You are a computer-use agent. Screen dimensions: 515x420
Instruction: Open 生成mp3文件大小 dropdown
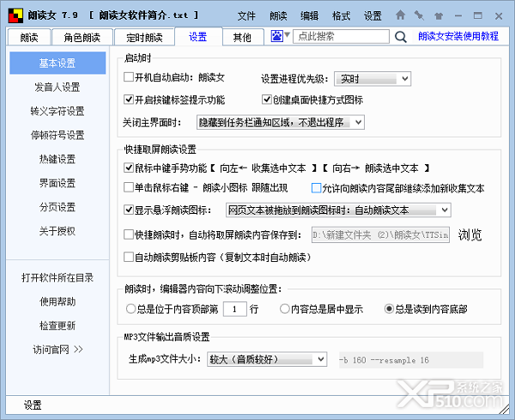(267, 359)
